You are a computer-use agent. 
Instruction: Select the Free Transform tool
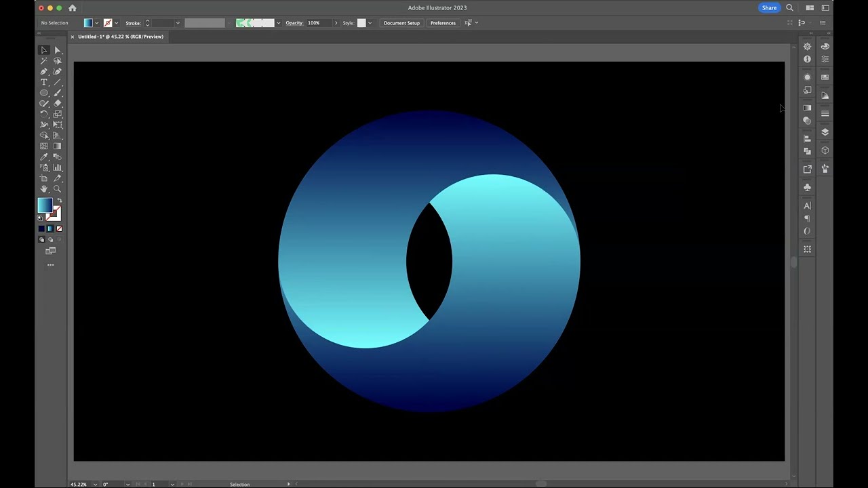coord(58,125)
